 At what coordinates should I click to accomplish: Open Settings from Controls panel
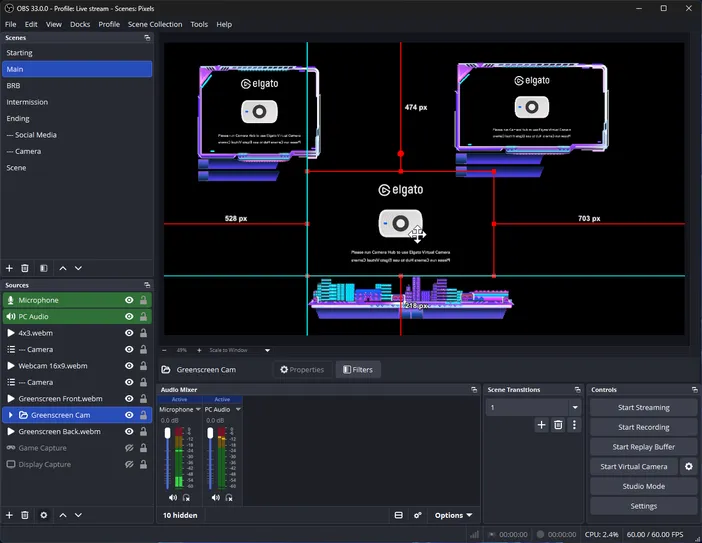point(643,506)
